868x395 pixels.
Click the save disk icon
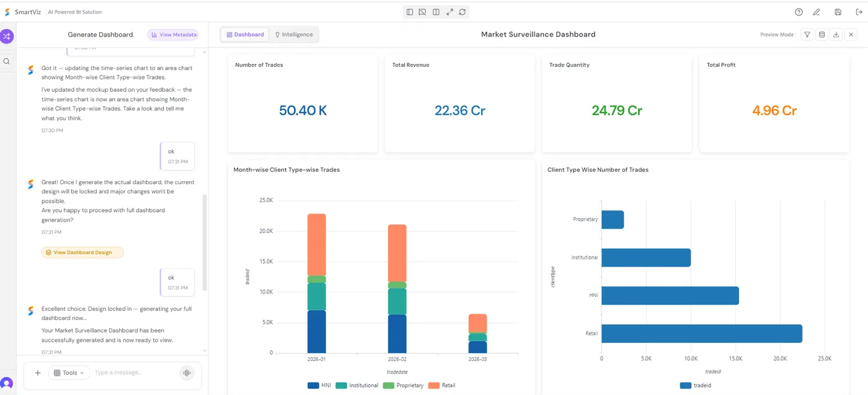point(838,12)
